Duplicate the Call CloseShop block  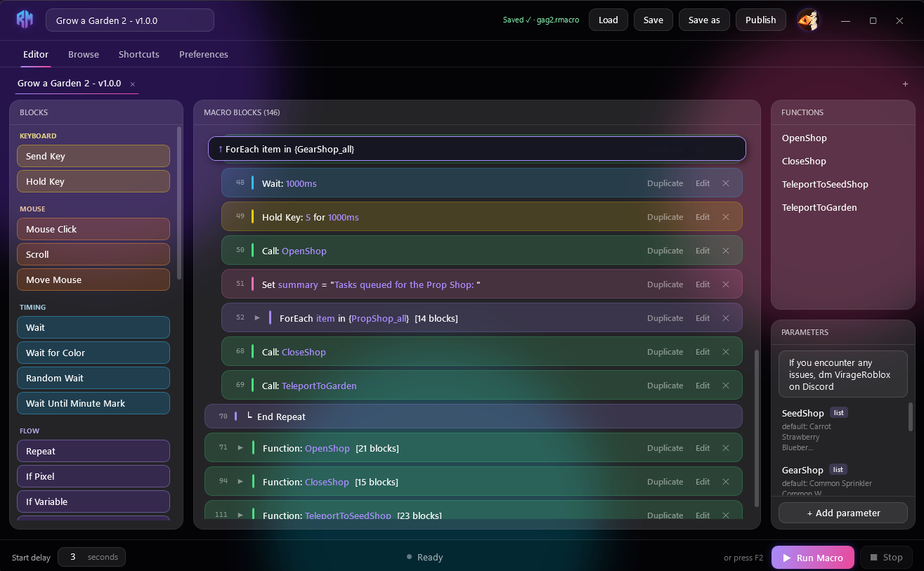pyautogui.click(x=665, y=352)
